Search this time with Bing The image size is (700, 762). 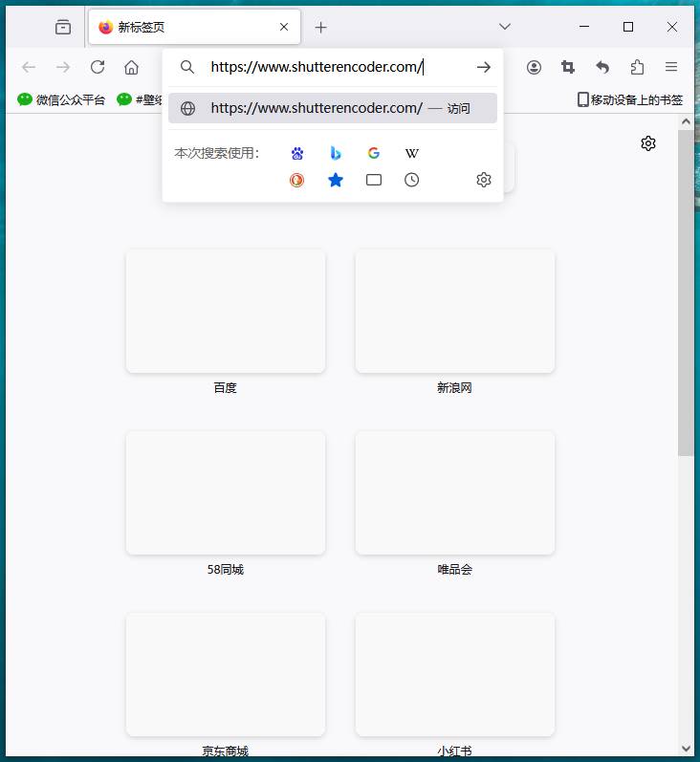point(336,154)
